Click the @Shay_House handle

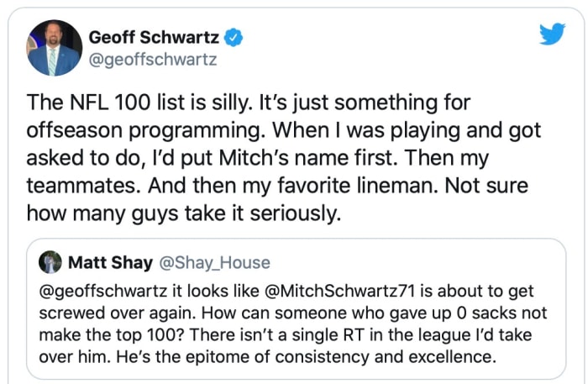215,263
